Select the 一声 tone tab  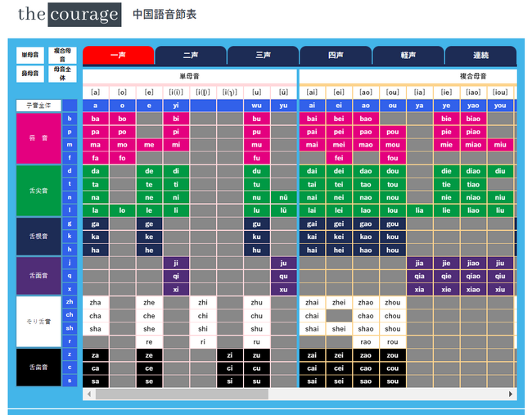tap(118, 55)
